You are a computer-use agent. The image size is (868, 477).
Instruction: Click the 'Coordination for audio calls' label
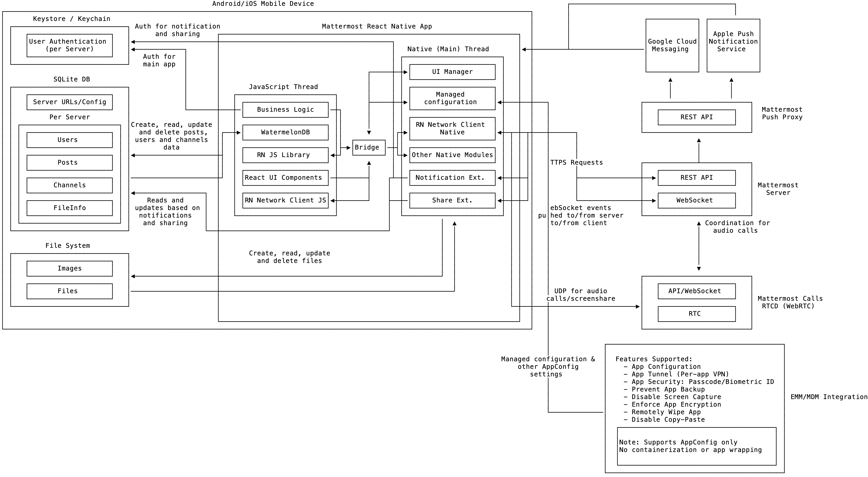[x=737, y=227]
